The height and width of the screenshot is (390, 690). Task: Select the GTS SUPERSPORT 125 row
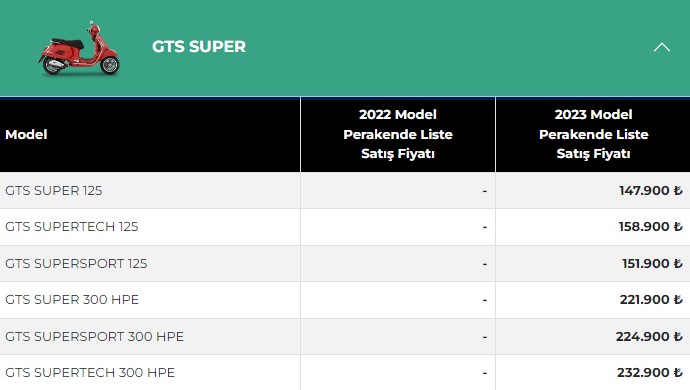pyautogui.click(x=345, y=264)
